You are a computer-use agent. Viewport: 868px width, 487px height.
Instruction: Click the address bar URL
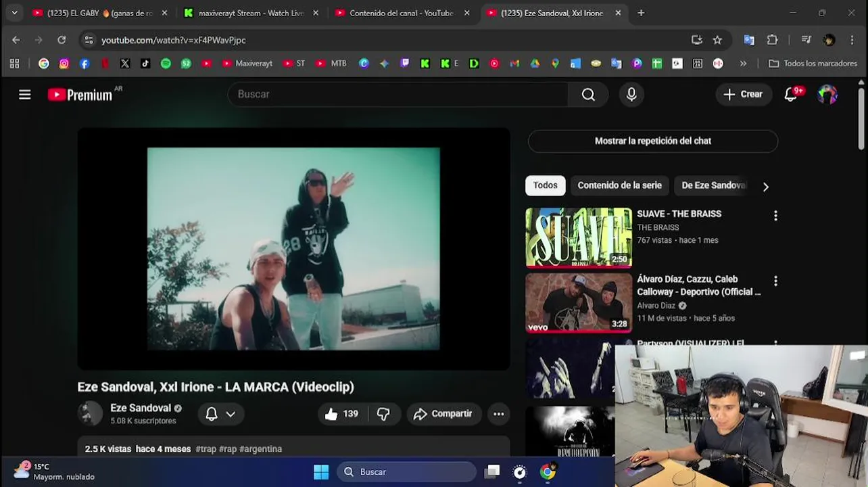pyautogui.click(x=174, y=40)
